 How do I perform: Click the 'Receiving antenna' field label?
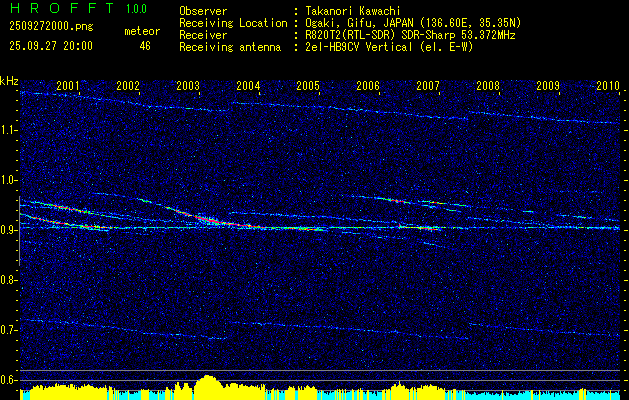(x=230, y=47)
